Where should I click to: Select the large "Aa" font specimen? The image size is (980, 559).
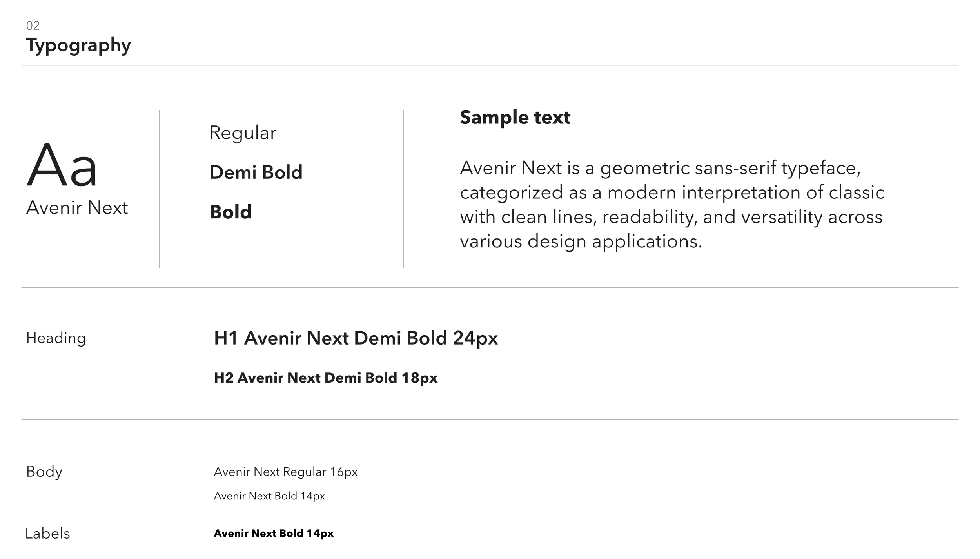tap(62, 166)
